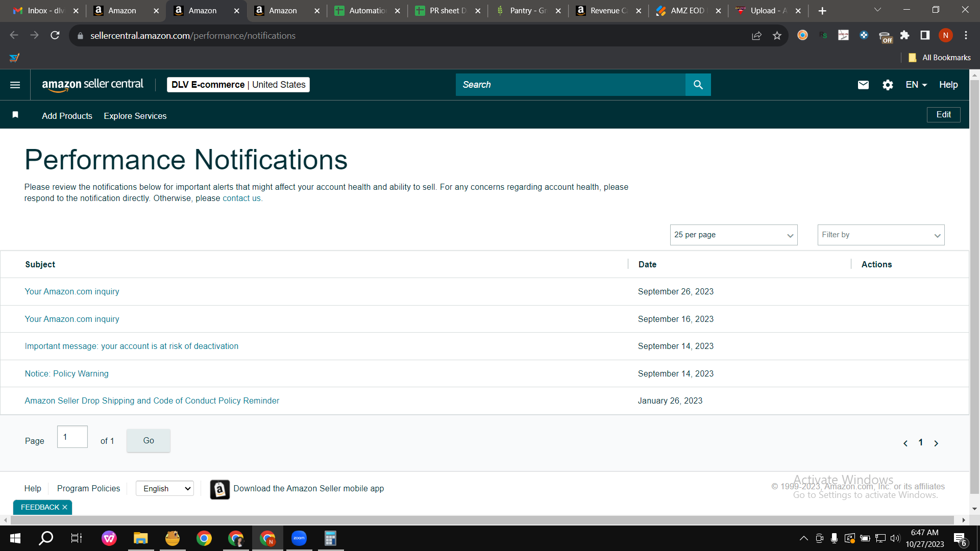Switch to the PR sheet tab
Screen dimensions: 980x551
pos(448,11)
